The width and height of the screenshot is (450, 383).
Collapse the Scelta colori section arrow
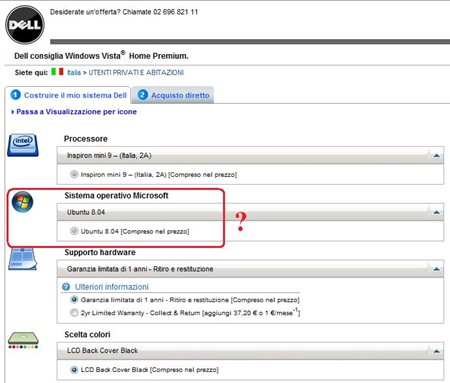pyautogui.click(x=436, y=351)
